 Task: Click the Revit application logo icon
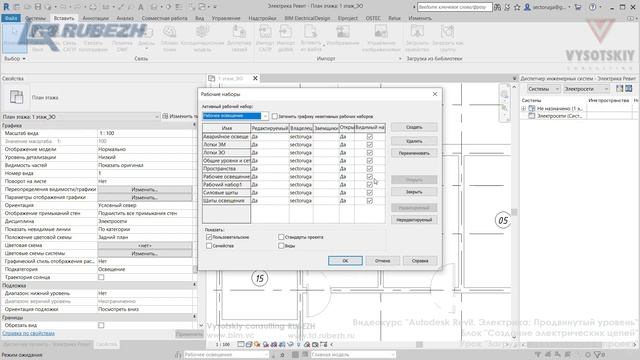coord(6,7)
